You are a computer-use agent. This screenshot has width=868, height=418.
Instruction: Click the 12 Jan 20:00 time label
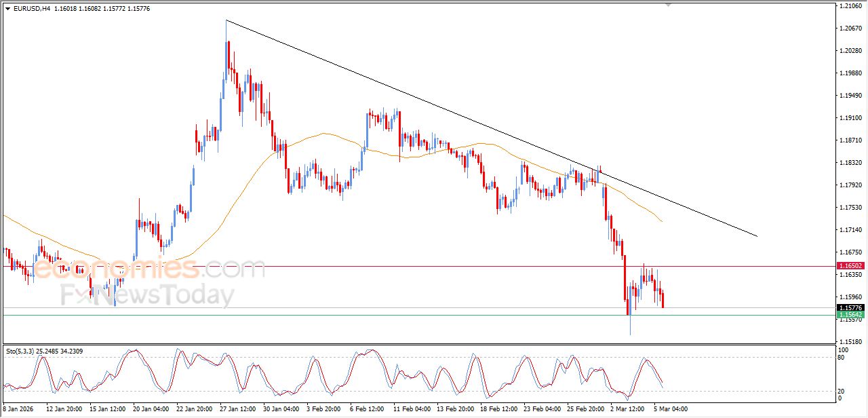point(64,409)
